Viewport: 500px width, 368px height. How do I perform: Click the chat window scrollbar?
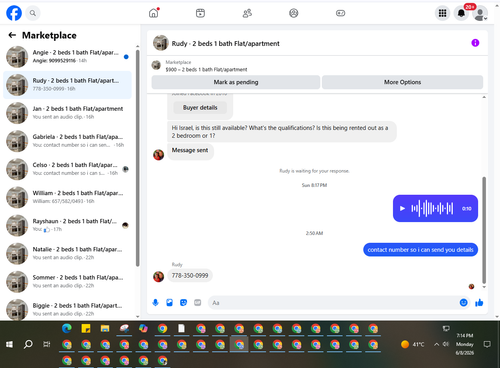484,230
